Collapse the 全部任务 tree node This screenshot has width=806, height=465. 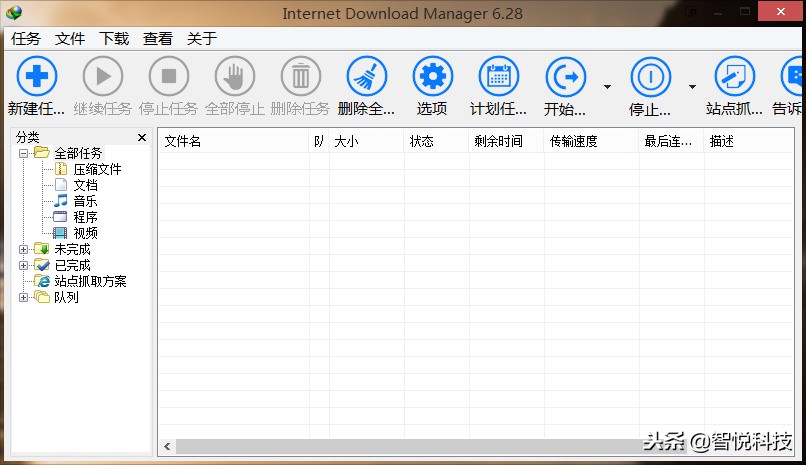[23, 153]
